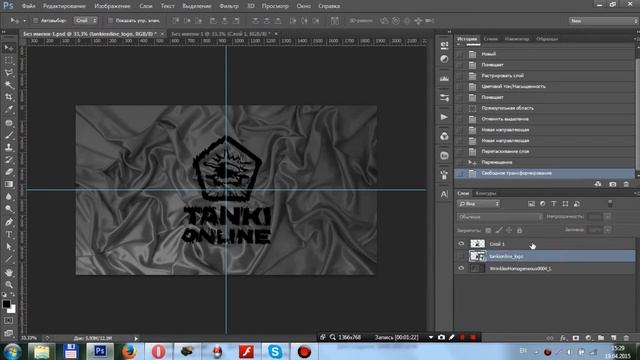Image resolution: width=640 pixels, height=360 pixels.
Task: Select the Brush tool
Action: pos(9,135)
